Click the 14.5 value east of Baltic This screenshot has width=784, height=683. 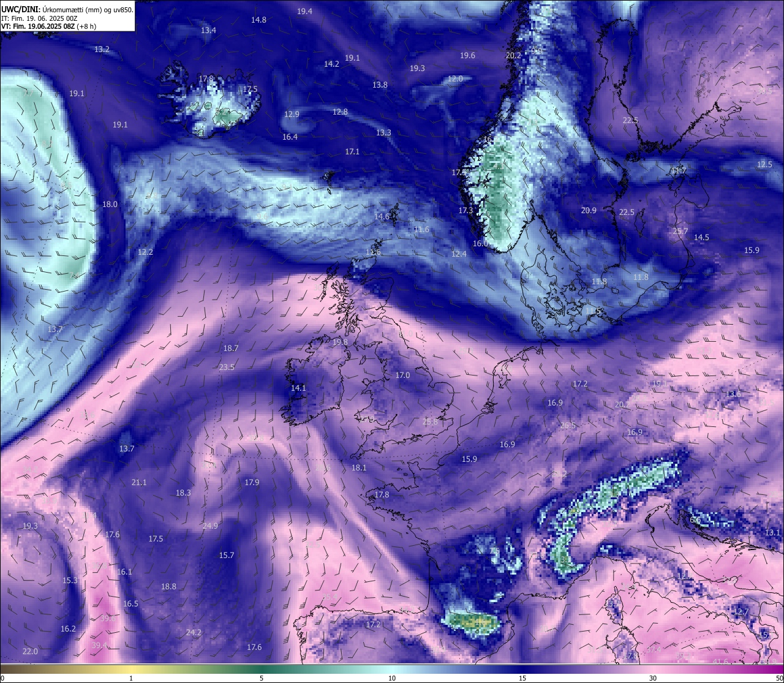tap(701, 238)
